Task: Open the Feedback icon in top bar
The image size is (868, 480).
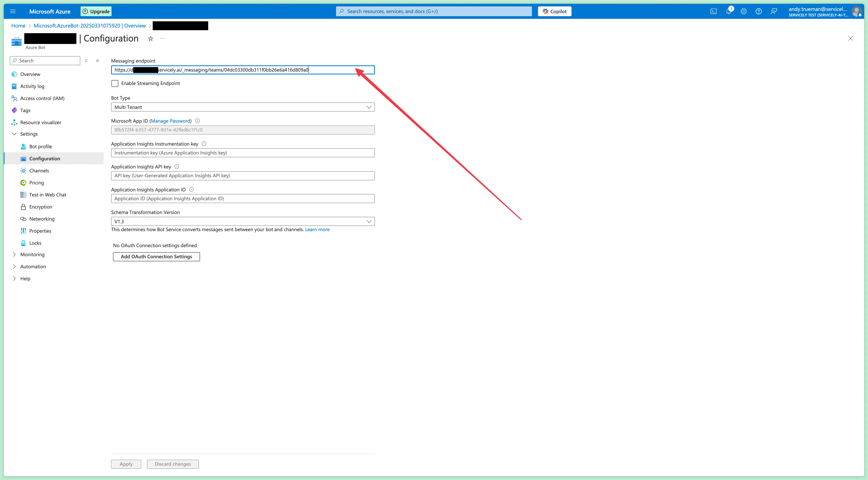Action: coord(774,11)
